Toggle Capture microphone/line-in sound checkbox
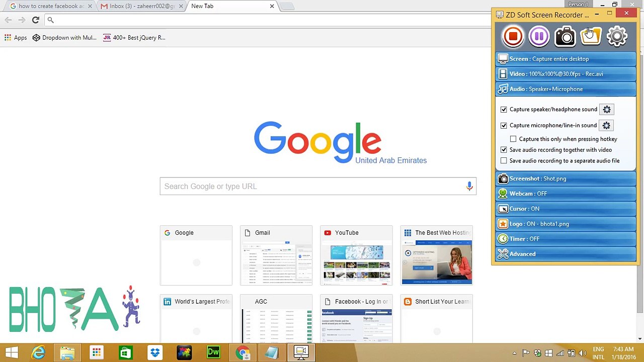This screenshot has height=362, width=644. point(504,126)
